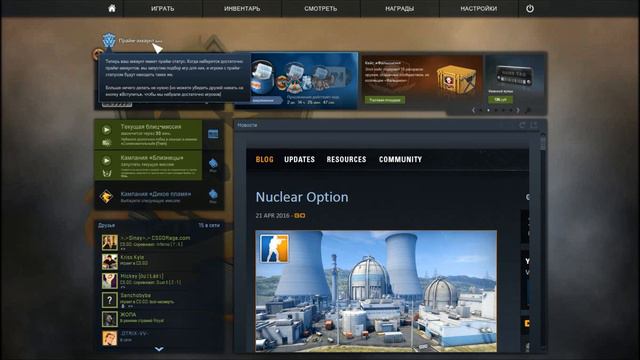Go to next store carousel page arrow
Screen dimensions: 640x360
(x=518, y=110)
